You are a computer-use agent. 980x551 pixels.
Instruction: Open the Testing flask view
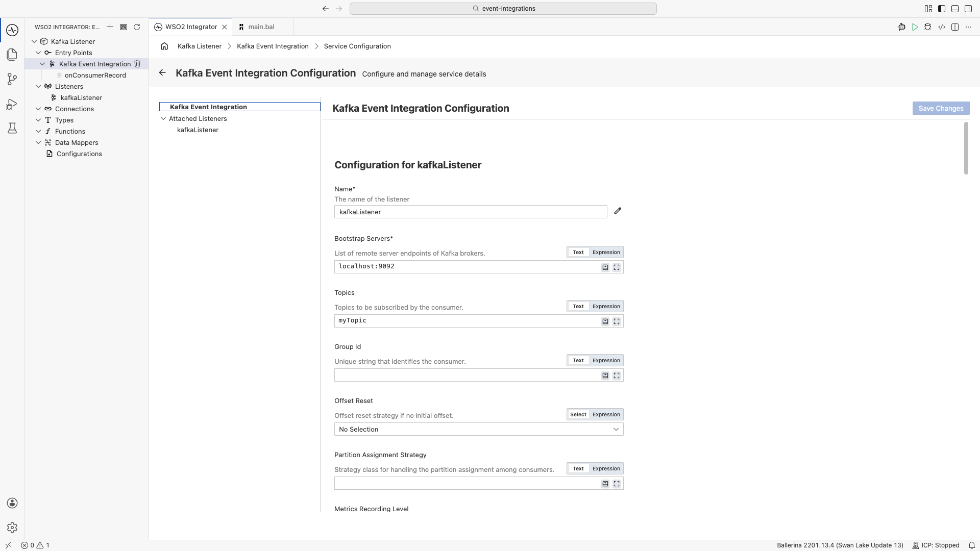[12, 128]
